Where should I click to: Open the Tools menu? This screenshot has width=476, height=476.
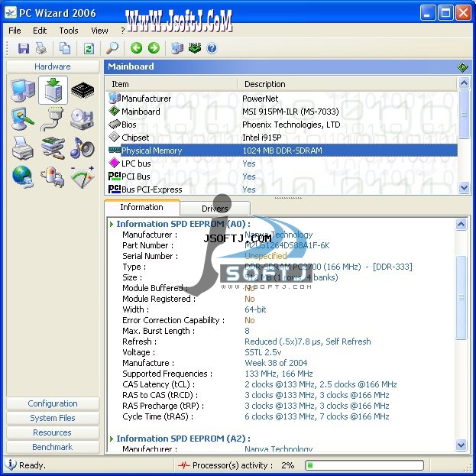pos(69,31)
